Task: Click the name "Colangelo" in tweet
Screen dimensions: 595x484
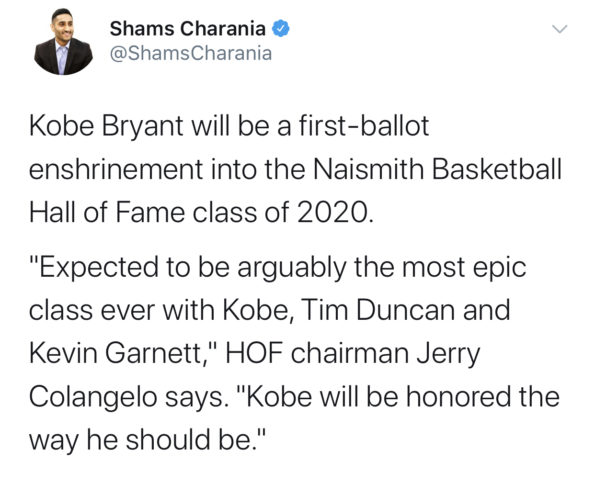Action: click(x=93, y=398)
